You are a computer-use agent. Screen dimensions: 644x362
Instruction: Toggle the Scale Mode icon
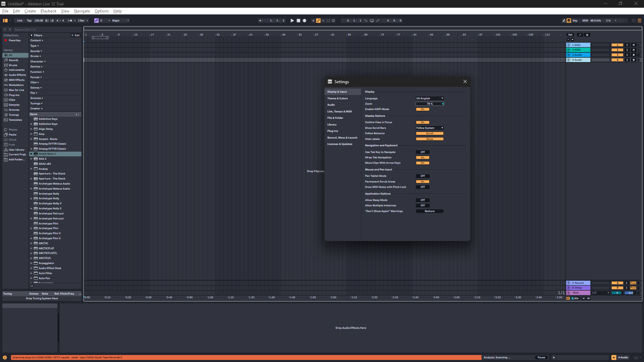96,20
